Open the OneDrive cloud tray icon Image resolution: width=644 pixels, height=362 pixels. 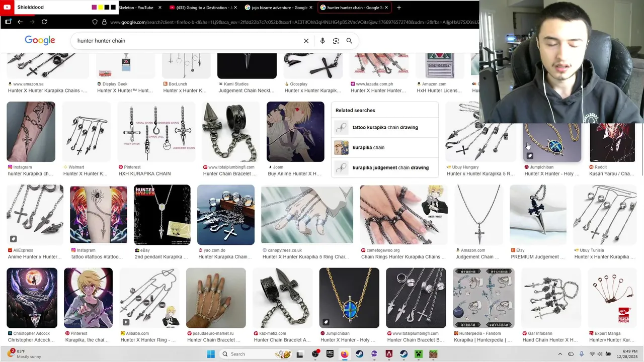point(571,354)
